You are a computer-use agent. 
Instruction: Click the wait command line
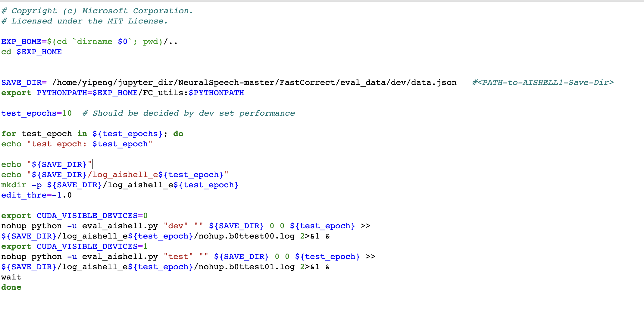11,277
